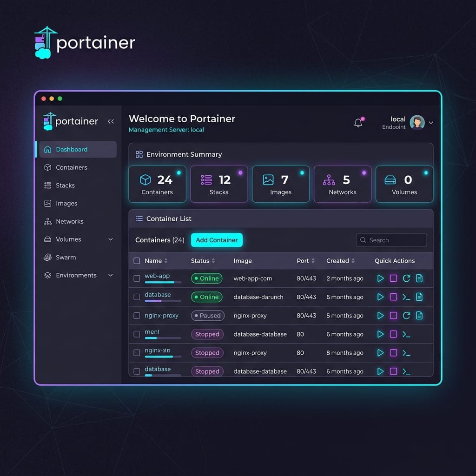The height and width of the screenshot is (476, 476).
Task: Click the Management Server: local link
Action: pyautogui.click(x=166, y=130)
